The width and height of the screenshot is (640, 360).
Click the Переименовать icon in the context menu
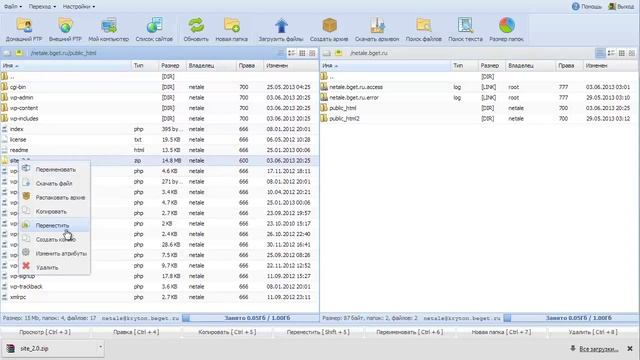pyautogui.click(x=26, y=169)
